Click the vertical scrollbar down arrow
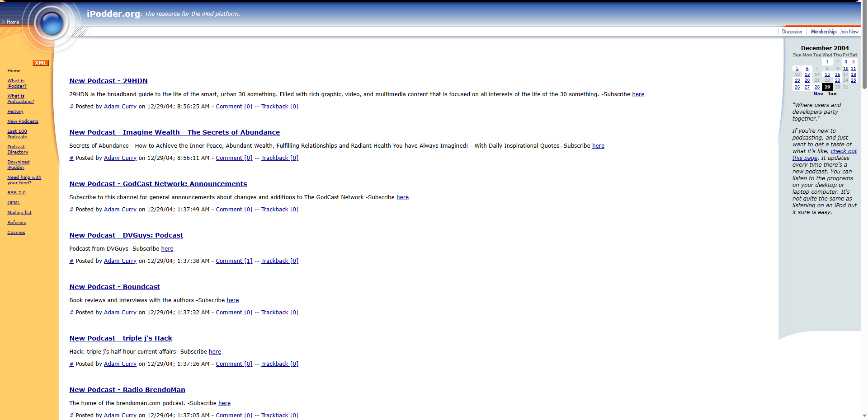 coord(864,416)
